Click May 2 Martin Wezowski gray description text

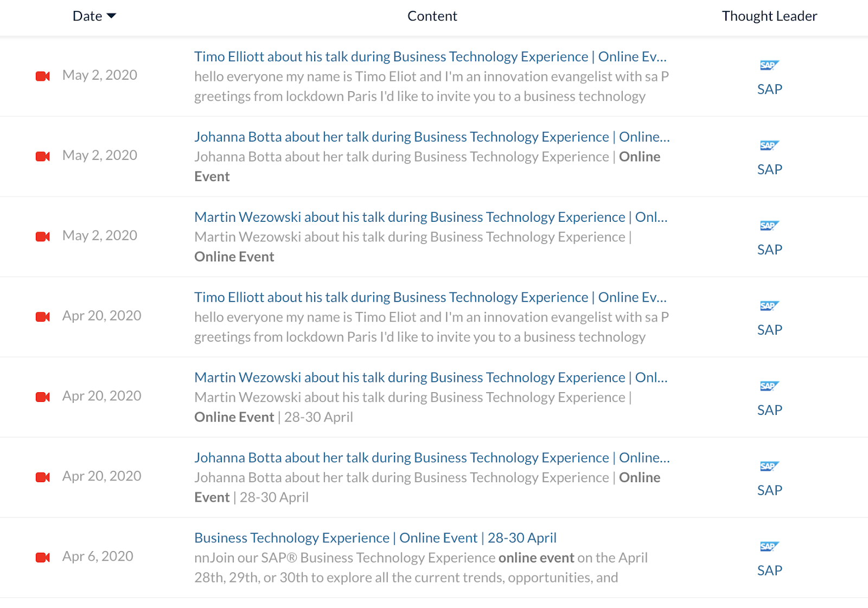point(413,247)
